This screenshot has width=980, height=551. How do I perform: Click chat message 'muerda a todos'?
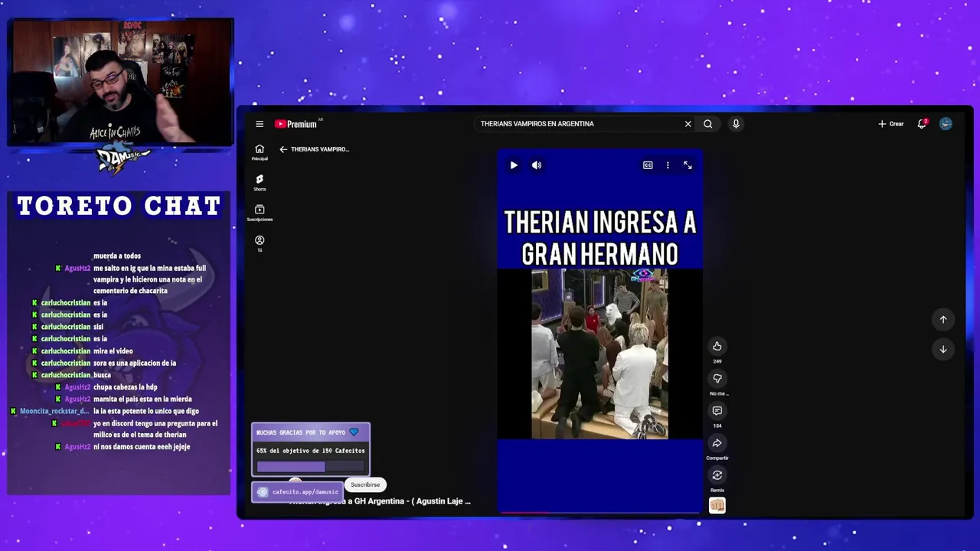[117, 256]
